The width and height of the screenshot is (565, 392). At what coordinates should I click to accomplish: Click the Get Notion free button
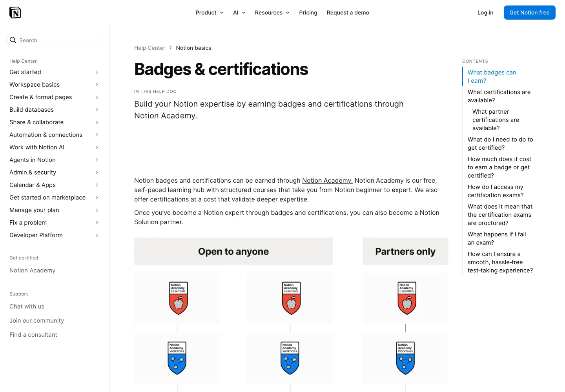click(x=529, y=13)
